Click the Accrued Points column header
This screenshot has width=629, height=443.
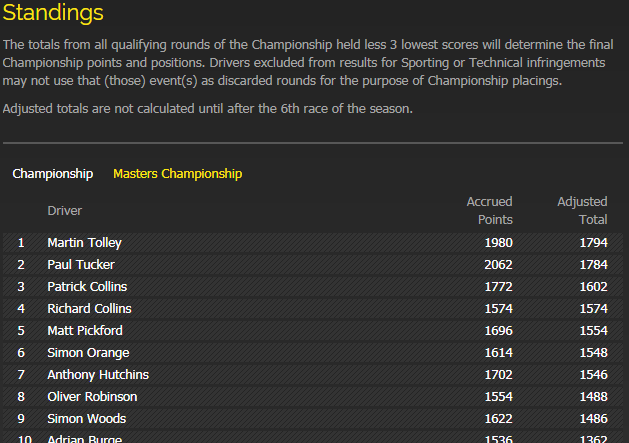tap(489, 211)
